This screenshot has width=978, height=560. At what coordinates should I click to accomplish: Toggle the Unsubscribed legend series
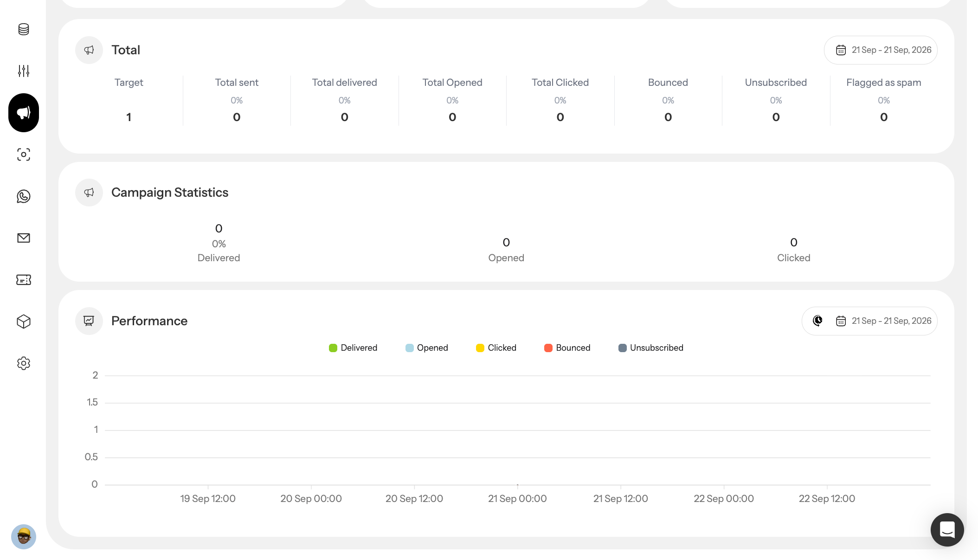pos(651,348)
